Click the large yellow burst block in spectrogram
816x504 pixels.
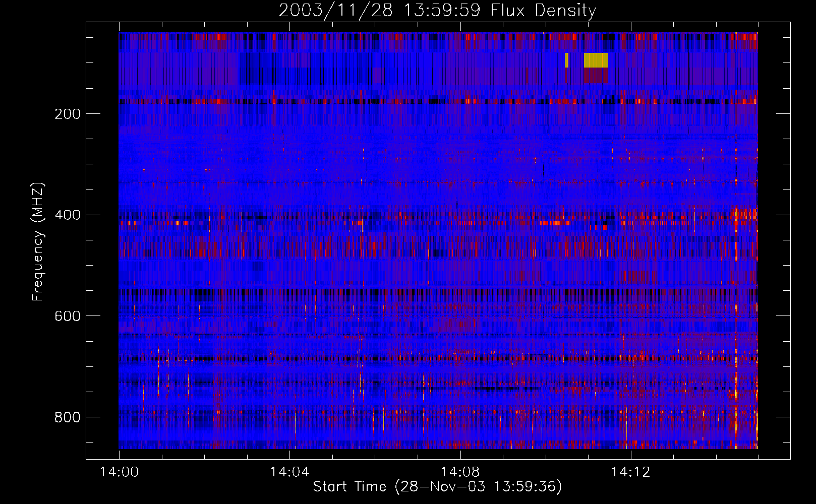pos(596,60)
